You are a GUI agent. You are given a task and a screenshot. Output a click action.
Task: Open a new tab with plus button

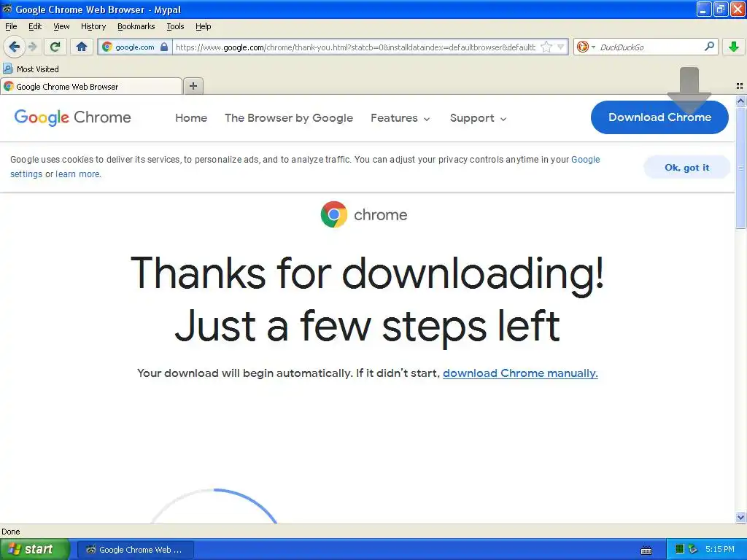(193, 86)
